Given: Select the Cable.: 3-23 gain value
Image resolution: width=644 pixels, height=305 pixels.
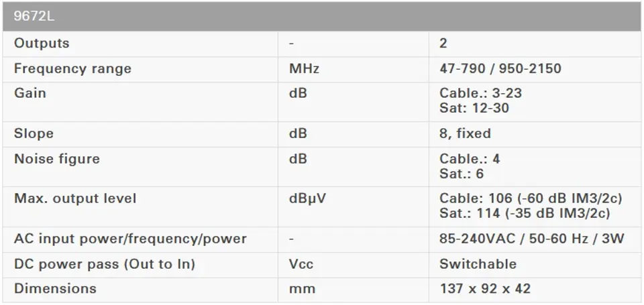Looking at the screenshot, I should point(480,93).
